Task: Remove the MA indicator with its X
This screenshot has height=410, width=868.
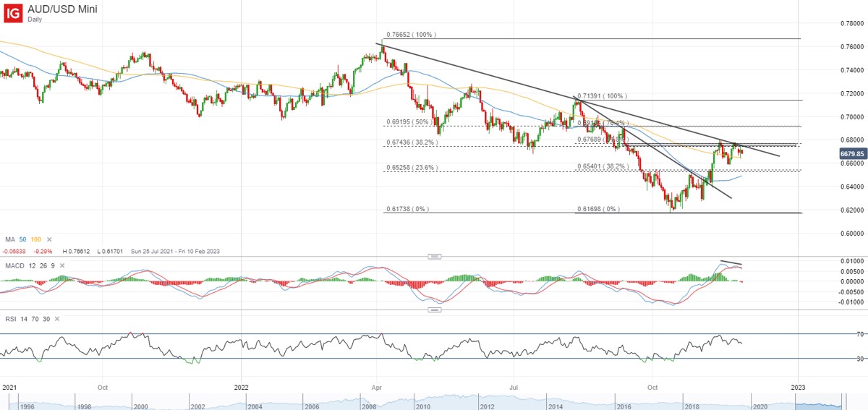Action: point(50,241)
